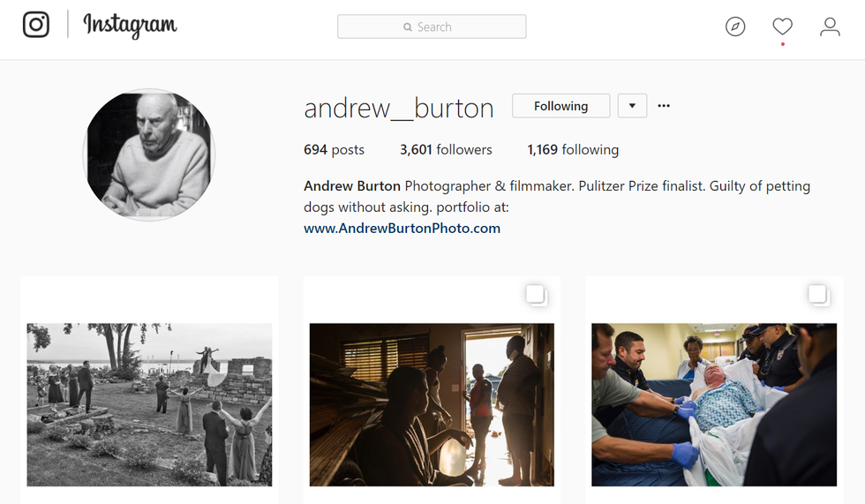
Task: Open the three-dot options menu
Action: tap(664, 106)
